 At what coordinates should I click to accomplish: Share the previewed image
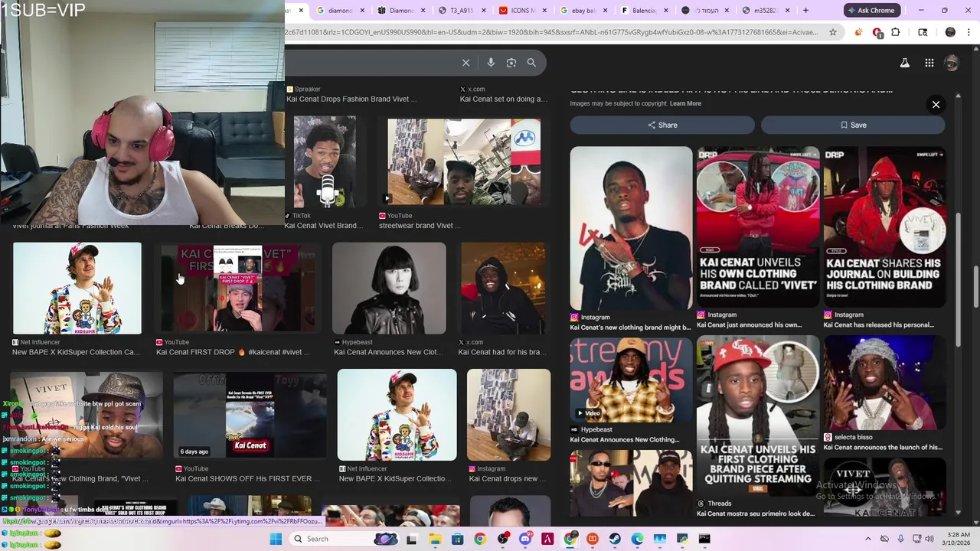[662, 125]
